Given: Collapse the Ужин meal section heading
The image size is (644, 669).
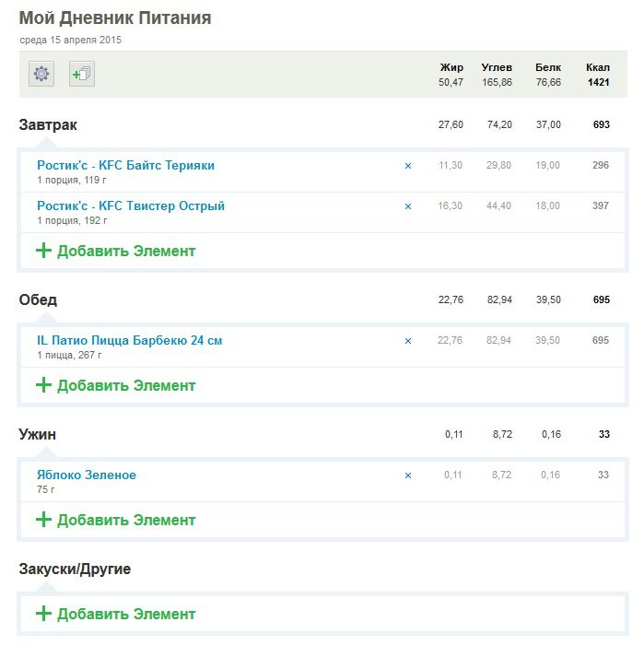Looking at the screenshot, I should click(38, 434).
